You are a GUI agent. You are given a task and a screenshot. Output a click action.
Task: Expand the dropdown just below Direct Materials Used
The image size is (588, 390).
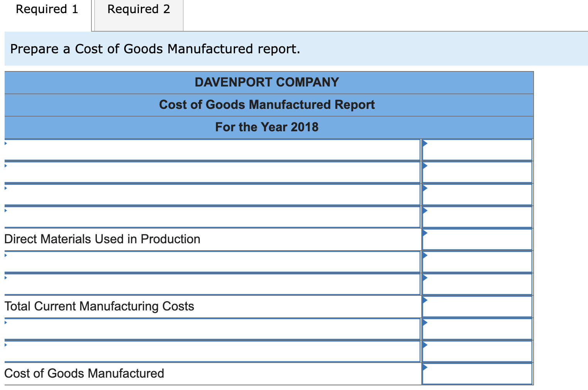click(x=5, y=255)
